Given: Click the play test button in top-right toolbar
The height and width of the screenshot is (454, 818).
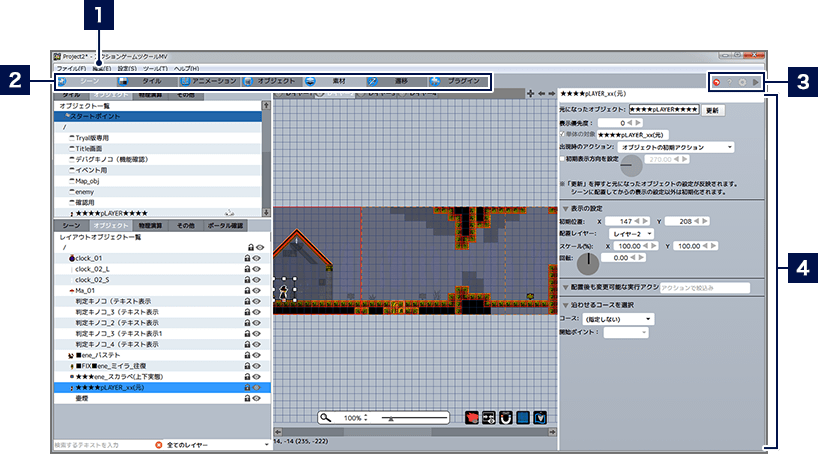Looking at the screenshot, I should tap(755, 81).
